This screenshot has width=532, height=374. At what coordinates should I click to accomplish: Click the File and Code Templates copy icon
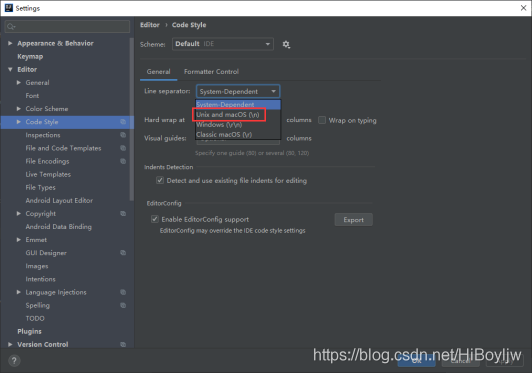click(x=123, y=148)
